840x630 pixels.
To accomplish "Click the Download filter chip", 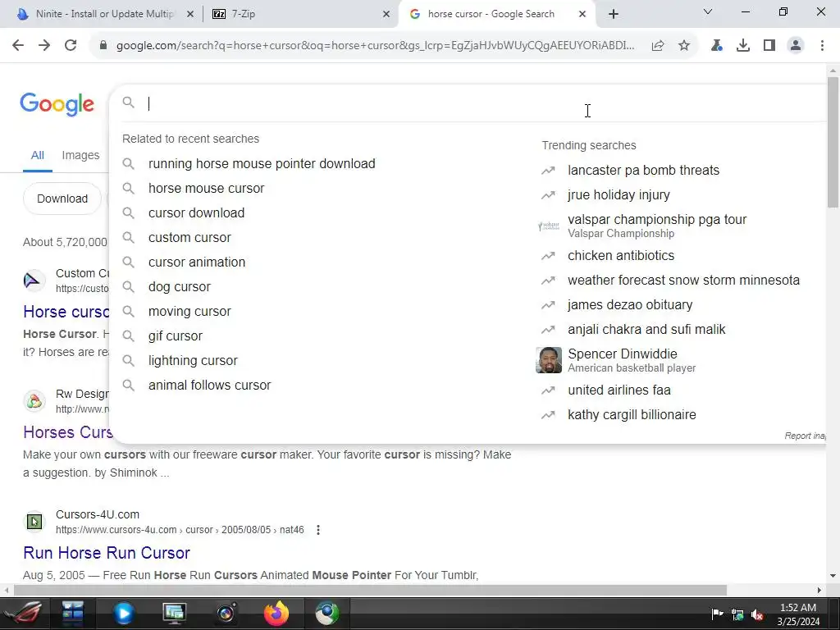I will coord(62,199).
